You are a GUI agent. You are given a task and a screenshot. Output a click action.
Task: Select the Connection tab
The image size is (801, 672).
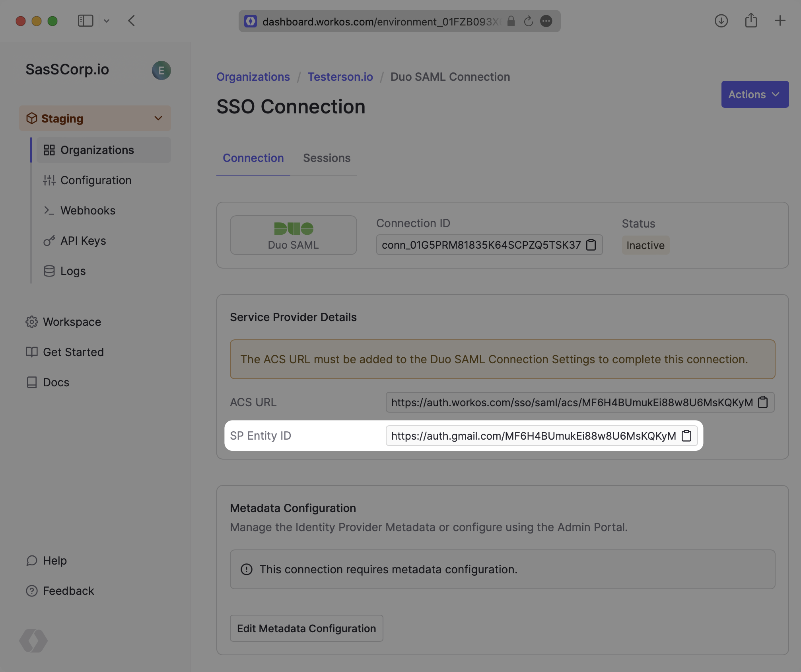(253, 158)
